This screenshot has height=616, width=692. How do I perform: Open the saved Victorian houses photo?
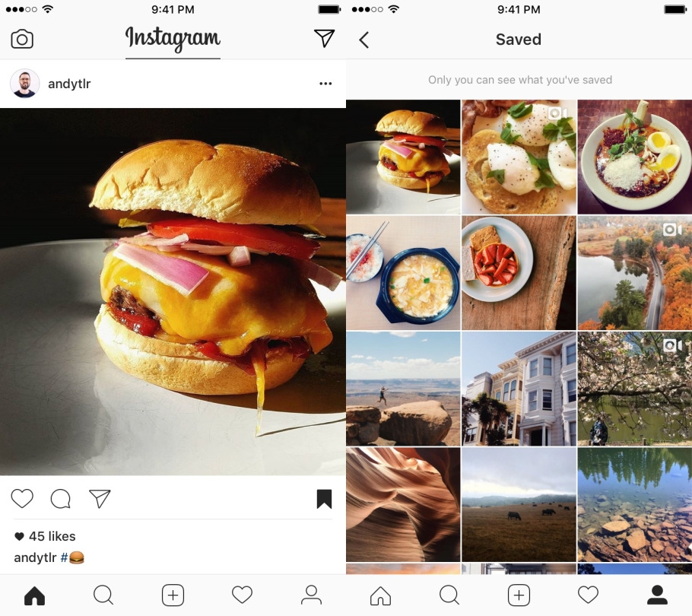pos(519,389)
